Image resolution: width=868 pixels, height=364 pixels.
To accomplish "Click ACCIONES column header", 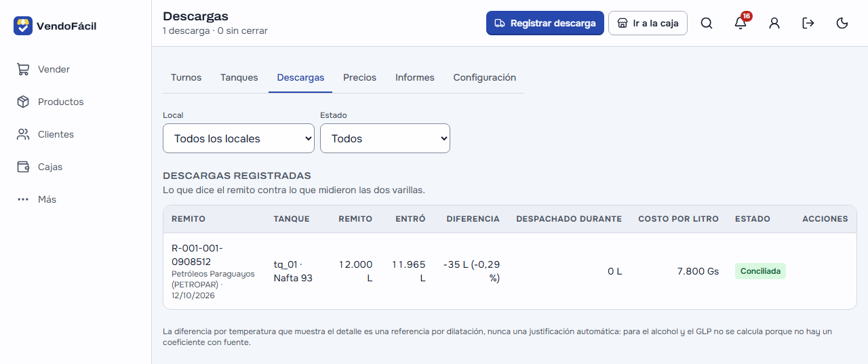I will [825, 219].
